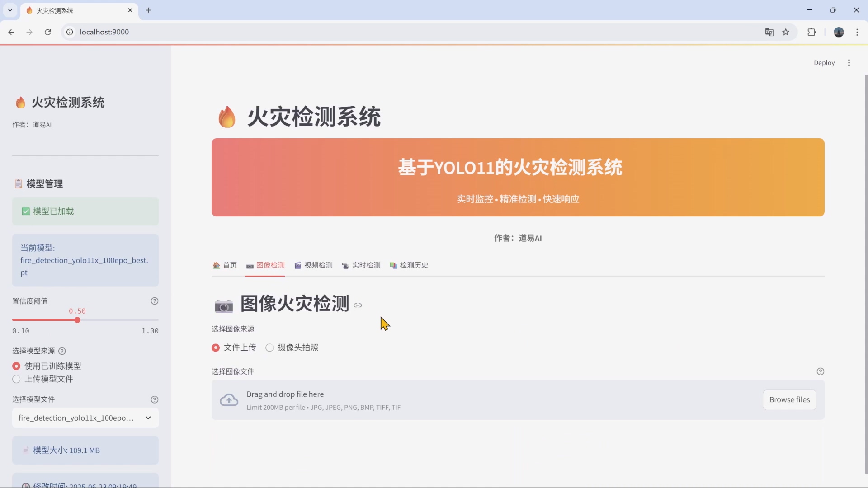Open the app options three-dot menu

[849, 62]
